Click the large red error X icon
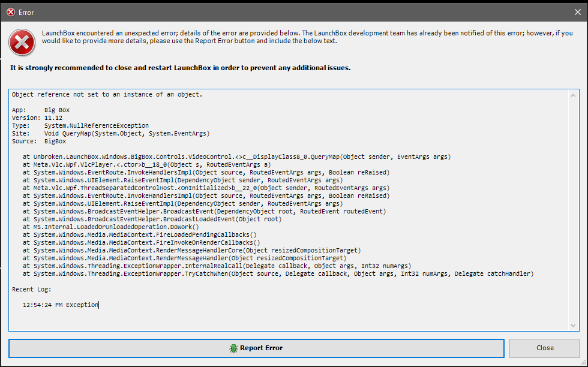Image resolution: width=588 pixels, height=367 pixels. coord(22,43)
